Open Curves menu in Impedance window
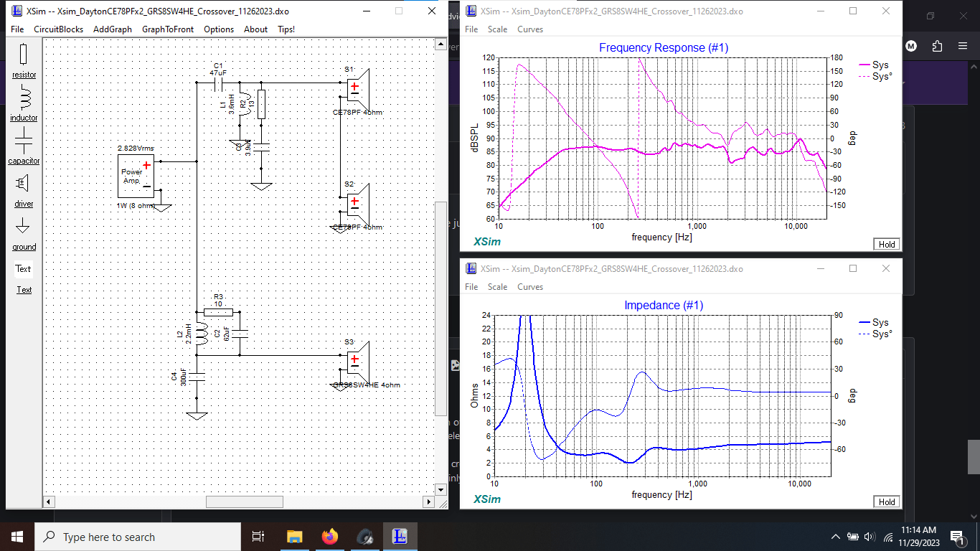The image size is (980, 551). click(530, 287)
